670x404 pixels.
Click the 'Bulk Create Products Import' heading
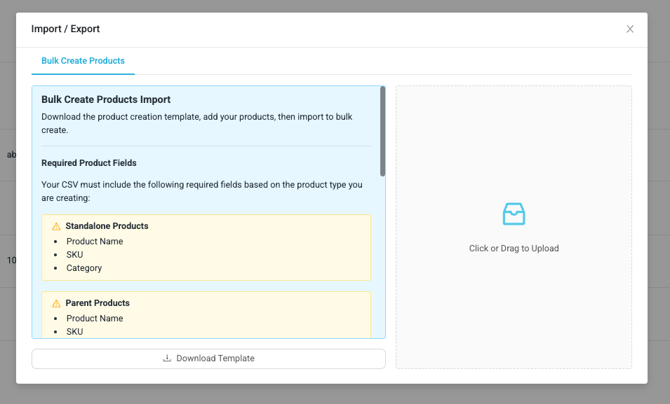106,100
